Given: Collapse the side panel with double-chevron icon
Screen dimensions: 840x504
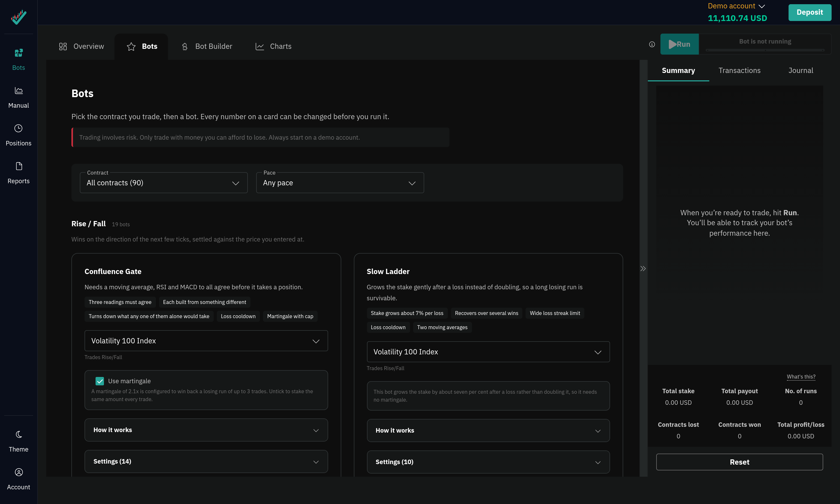Looking at the screenshot, I should point(643,269).
